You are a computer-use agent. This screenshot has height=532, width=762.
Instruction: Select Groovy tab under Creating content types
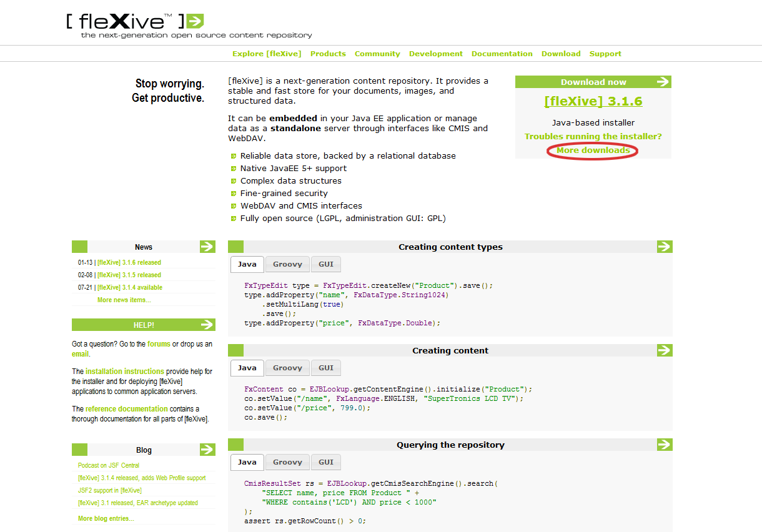287,264
